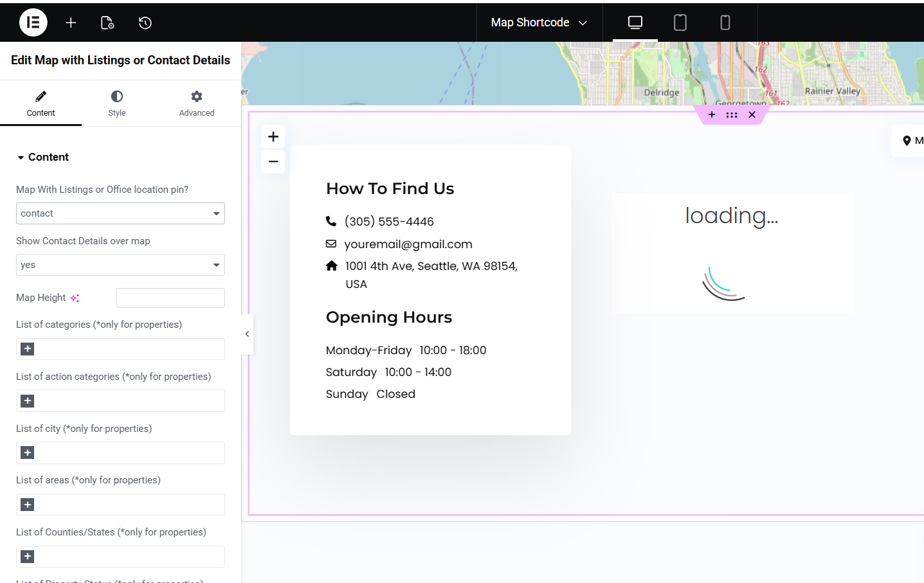The image size is (924, 583).
Task: Collapse the Content section
Action: [x=43, y=157]
